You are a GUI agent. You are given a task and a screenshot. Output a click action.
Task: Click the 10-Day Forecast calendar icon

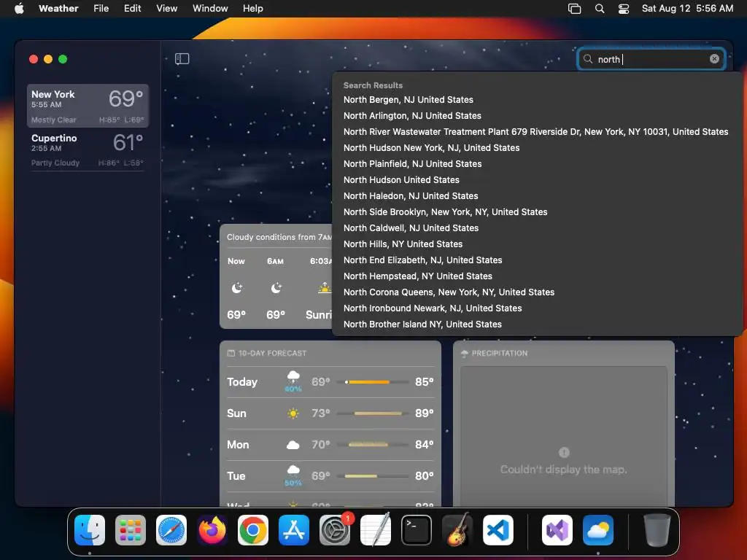(231, 353)
